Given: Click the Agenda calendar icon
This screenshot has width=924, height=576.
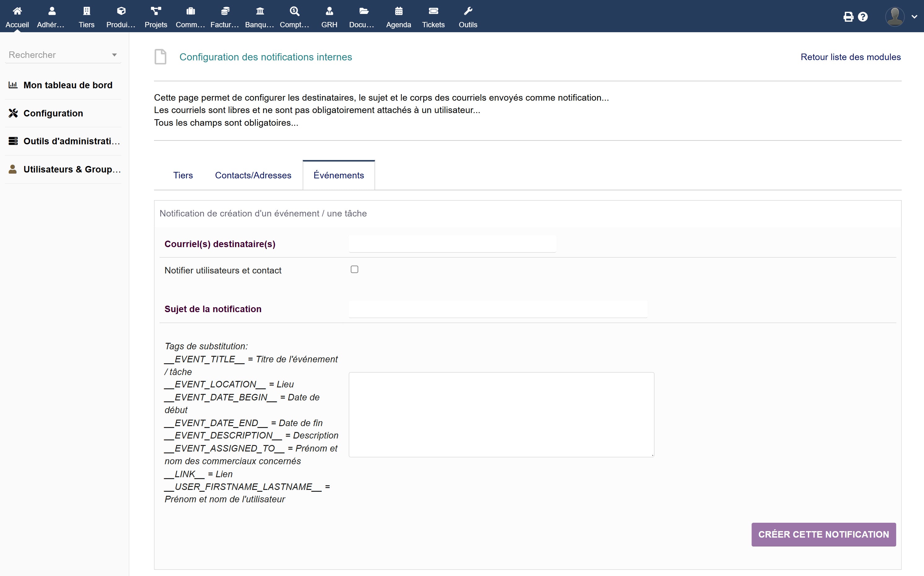Looking at the screenshot, I should 399,11.
